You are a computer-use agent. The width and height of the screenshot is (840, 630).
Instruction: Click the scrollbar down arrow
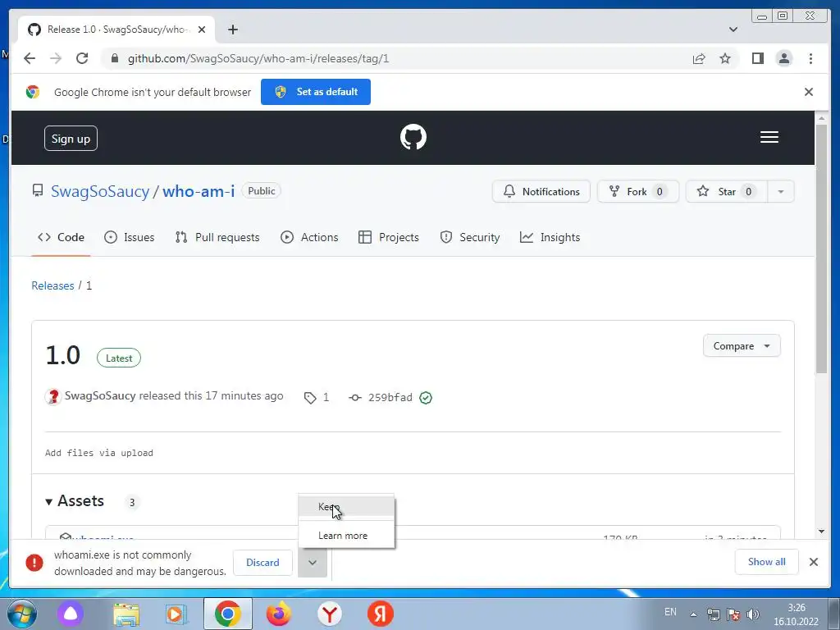pos(821,532)
